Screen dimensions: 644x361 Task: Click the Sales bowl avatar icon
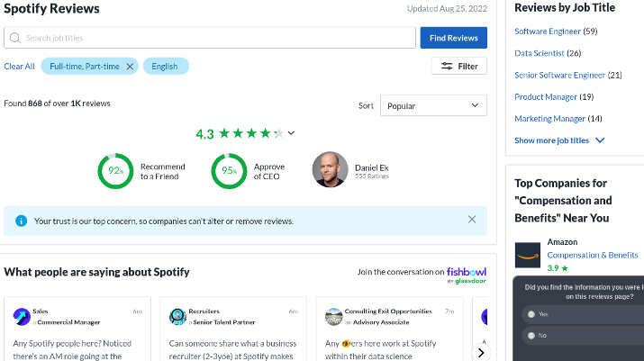22,317
